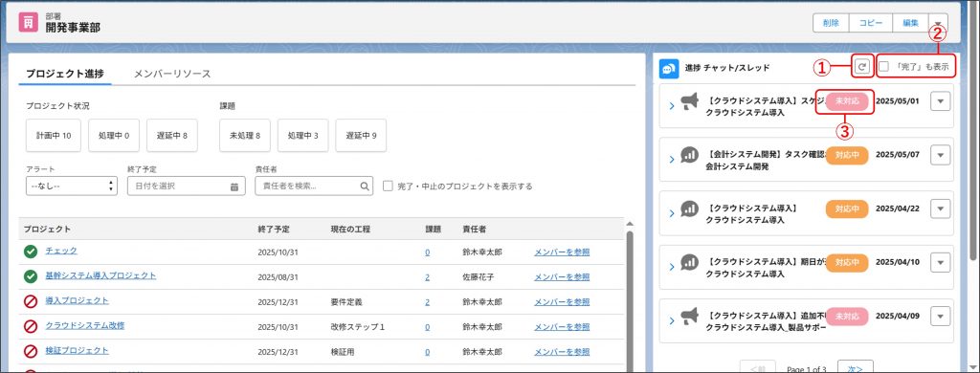The height and width of the screenshot is (373, 980).
Task: Filter issues by 処理中 3
Action: click(x=302, y=135)
